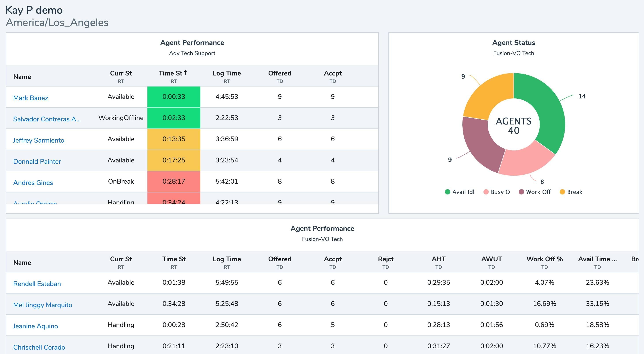
Task: Click AGENTS 40 center label
Action: click(x=514, y=126)
